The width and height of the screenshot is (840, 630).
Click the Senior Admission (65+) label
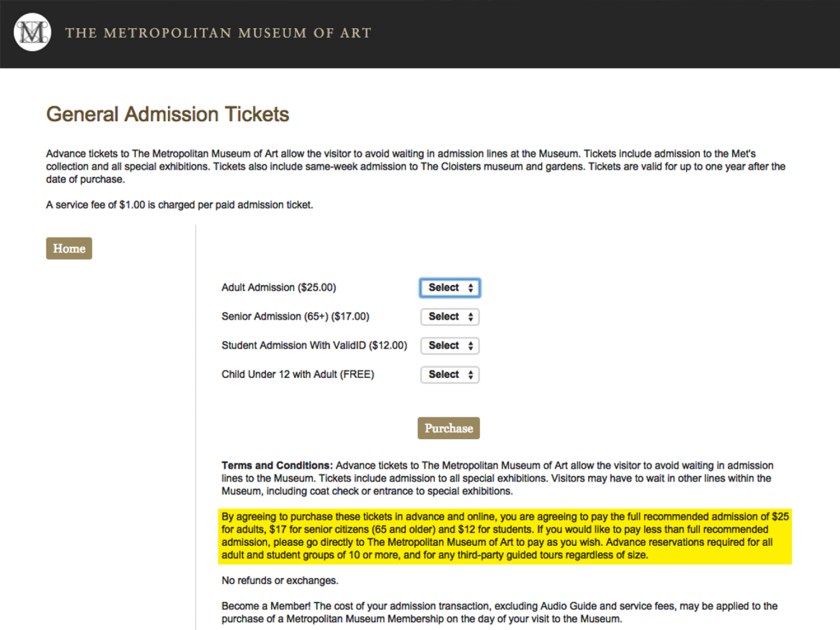point(295,317)
